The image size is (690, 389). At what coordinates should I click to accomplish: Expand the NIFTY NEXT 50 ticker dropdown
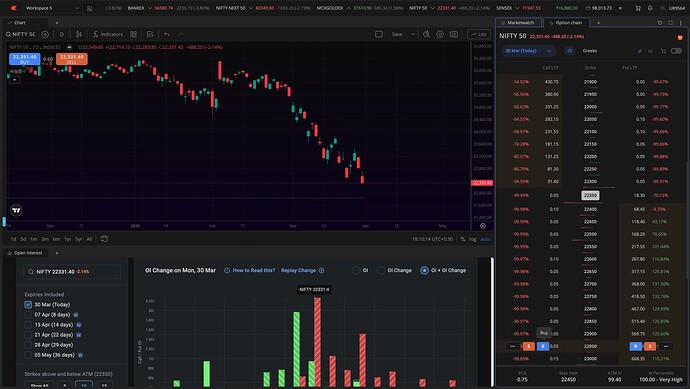pos(251,8)
